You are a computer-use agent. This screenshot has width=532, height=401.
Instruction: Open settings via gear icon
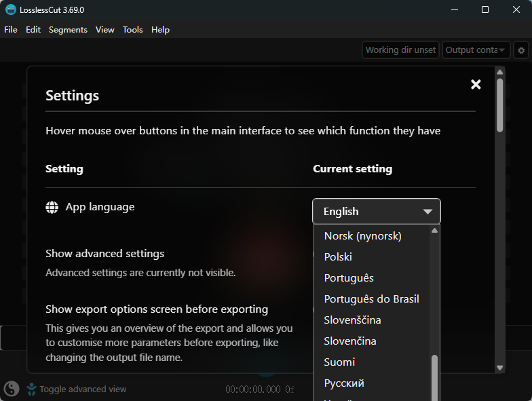(x=521, y=50)
